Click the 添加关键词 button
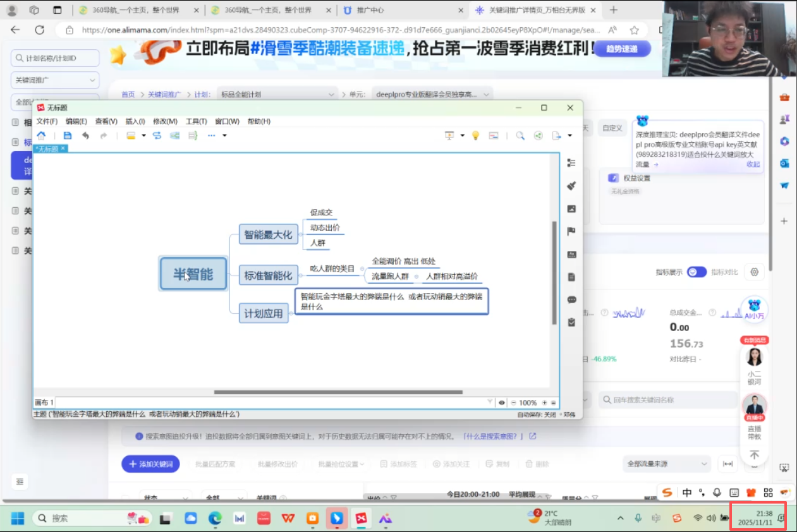This screenshot has height=532, width=797. pos(150,464)
